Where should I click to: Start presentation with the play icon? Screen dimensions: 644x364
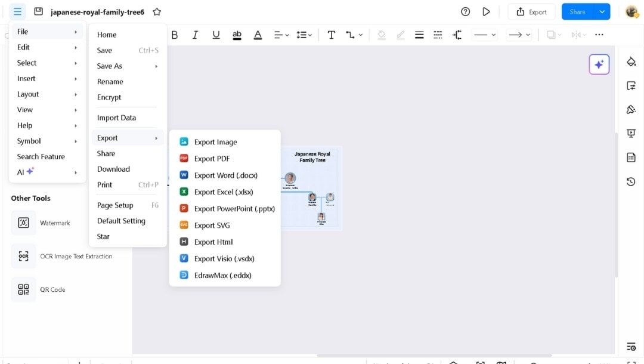(486, 11)
